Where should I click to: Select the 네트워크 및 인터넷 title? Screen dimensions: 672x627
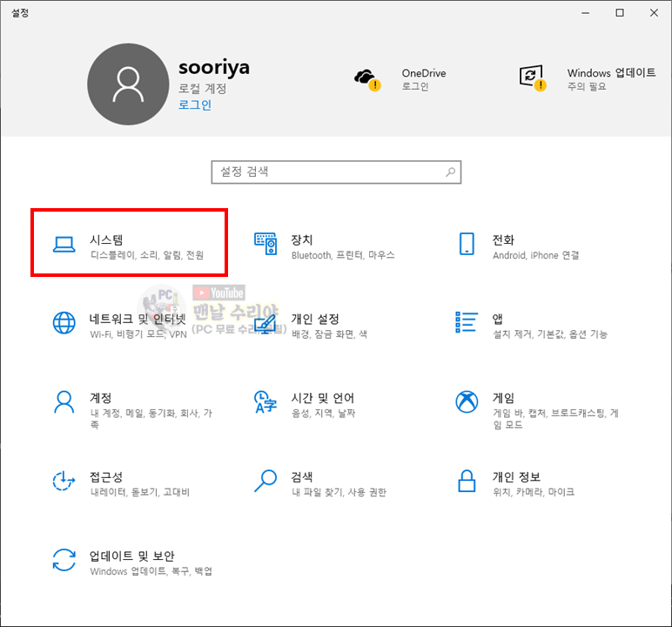[x=138, y=319]
